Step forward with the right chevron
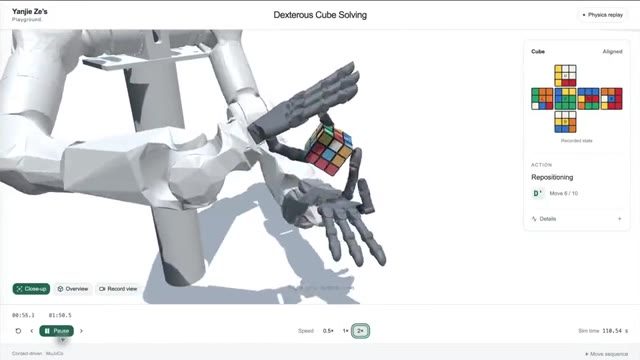 [x=81, y=331]
